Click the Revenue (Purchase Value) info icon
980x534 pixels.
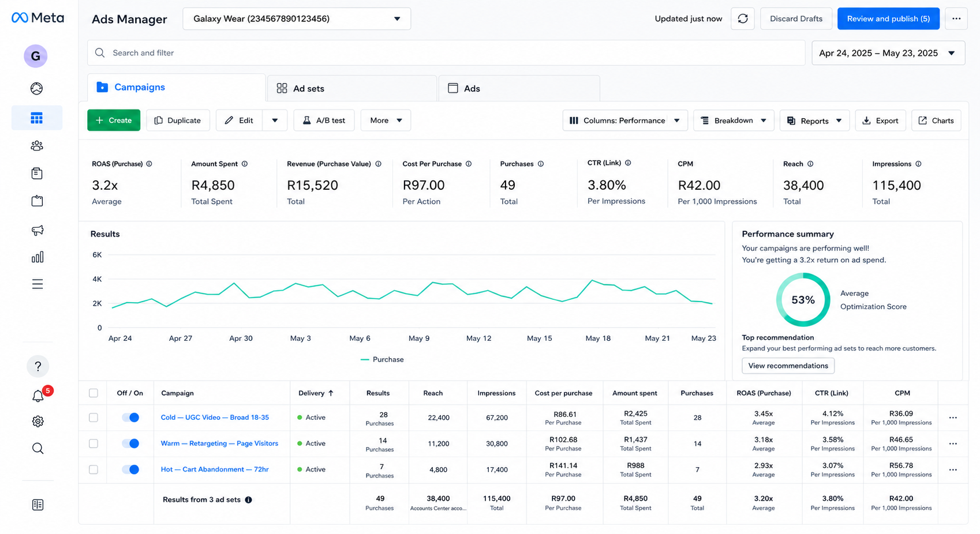point(378,164)
